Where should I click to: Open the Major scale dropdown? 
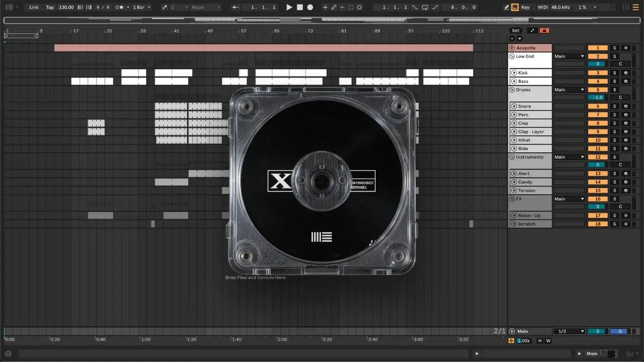click(205, 8)
